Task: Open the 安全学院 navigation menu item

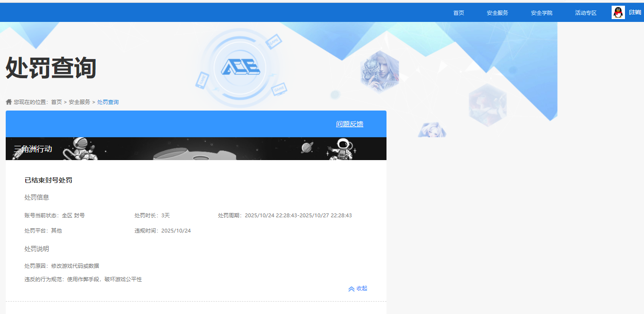Action: click(541, 13)
